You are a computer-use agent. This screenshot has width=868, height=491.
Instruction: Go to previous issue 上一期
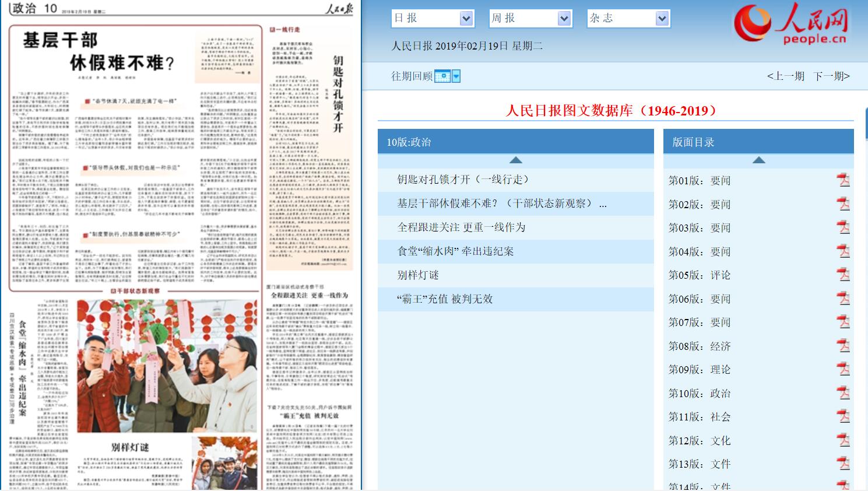click(785, 76)
